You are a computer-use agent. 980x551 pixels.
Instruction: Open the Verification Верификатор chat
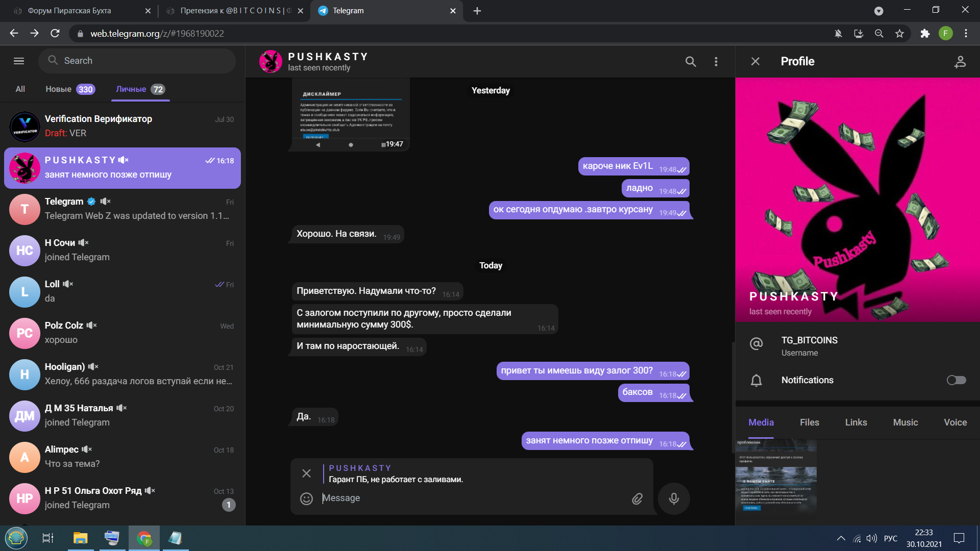122,126
